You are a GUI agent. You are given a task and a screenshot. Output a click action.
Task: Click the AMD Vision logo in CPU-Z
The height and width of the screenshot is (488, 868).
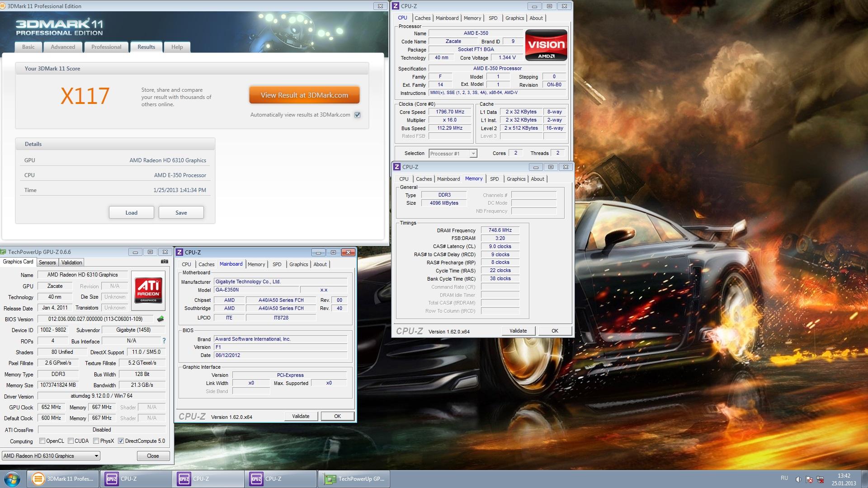(546, 45)
